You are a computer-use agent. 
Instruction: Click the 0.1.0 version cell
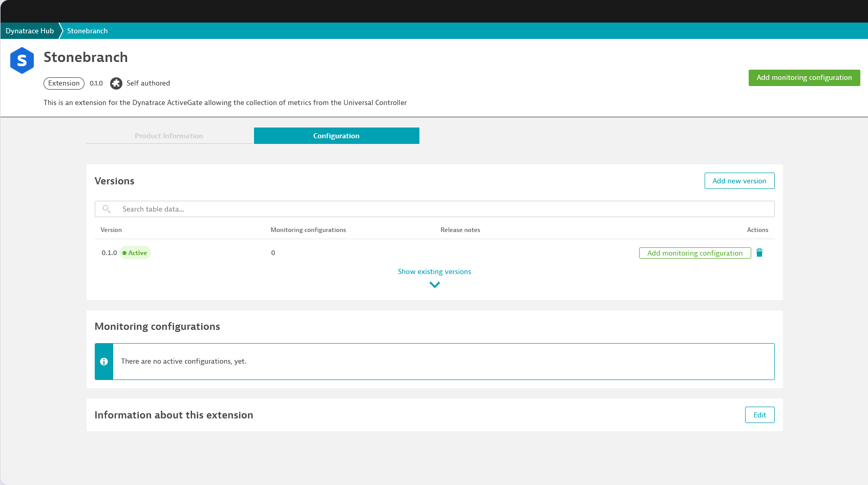point(109,253)
